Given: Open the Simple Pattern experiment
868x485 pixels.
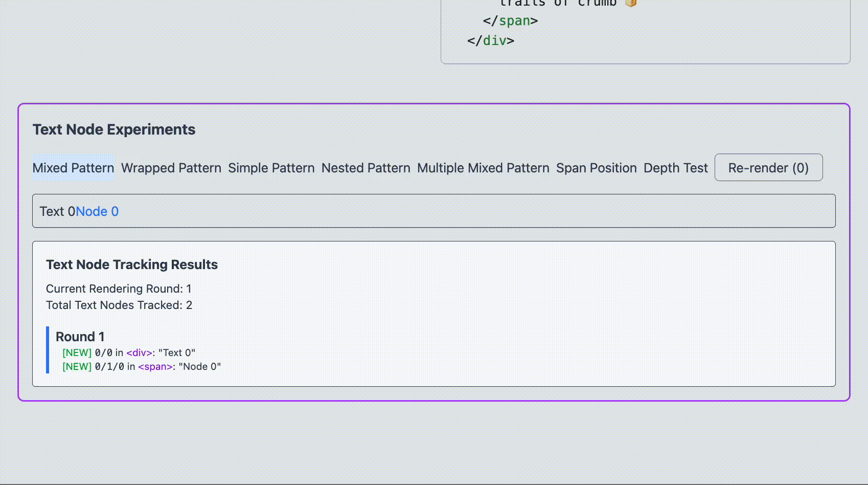Looking at the screenshot, I should tap(271, 168).
